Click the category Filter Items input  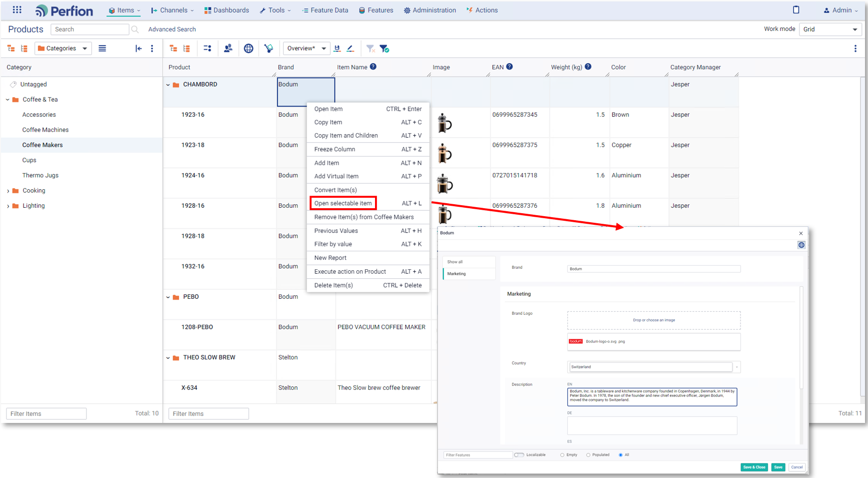point(46,413)
